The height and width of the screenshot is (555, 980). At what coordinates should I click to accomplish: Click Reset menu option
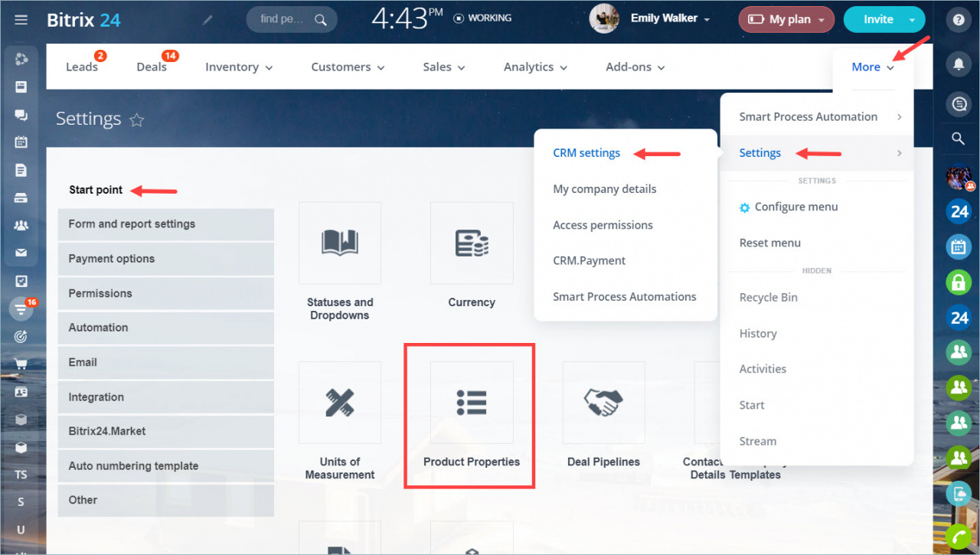tap(770, 243)
